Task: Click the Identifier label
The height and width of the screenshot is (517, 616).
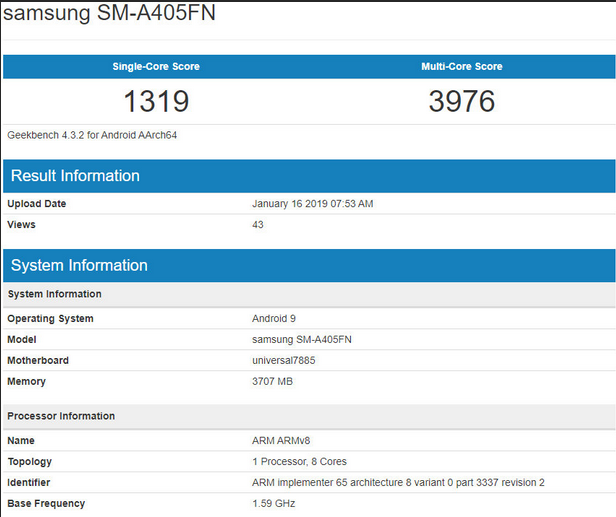Action: click(29, 482)
